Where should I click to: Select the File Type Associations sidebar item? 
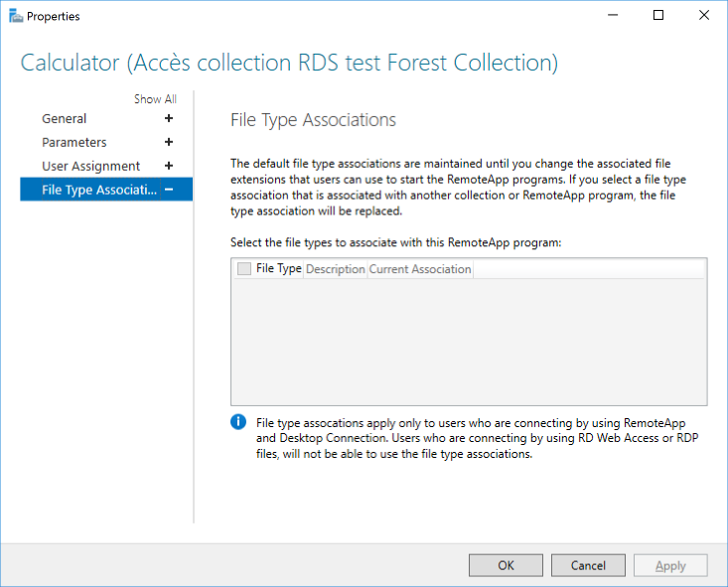coord(99,190)
